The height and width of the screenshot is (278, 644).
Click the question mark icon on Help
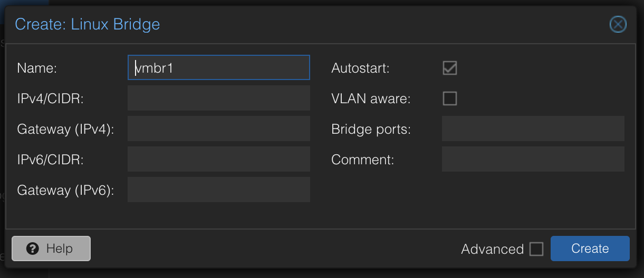click(33, 249)
